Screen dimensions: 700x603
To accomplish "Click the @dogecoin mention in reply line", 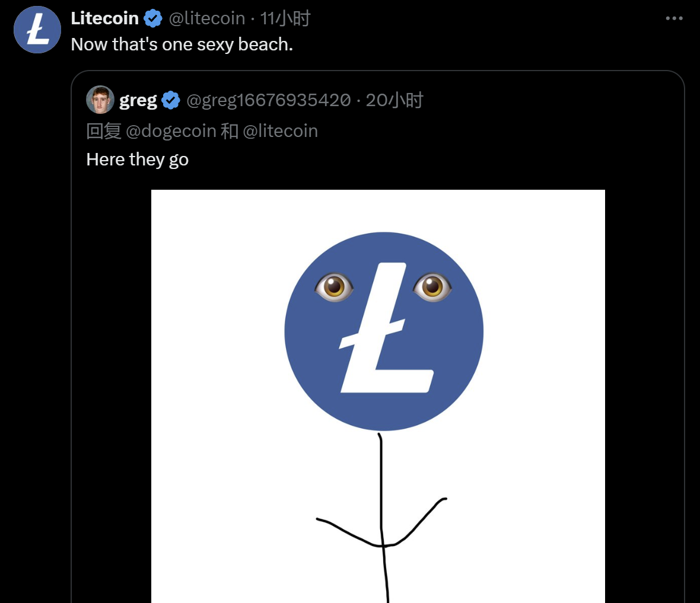I will 171,130.
